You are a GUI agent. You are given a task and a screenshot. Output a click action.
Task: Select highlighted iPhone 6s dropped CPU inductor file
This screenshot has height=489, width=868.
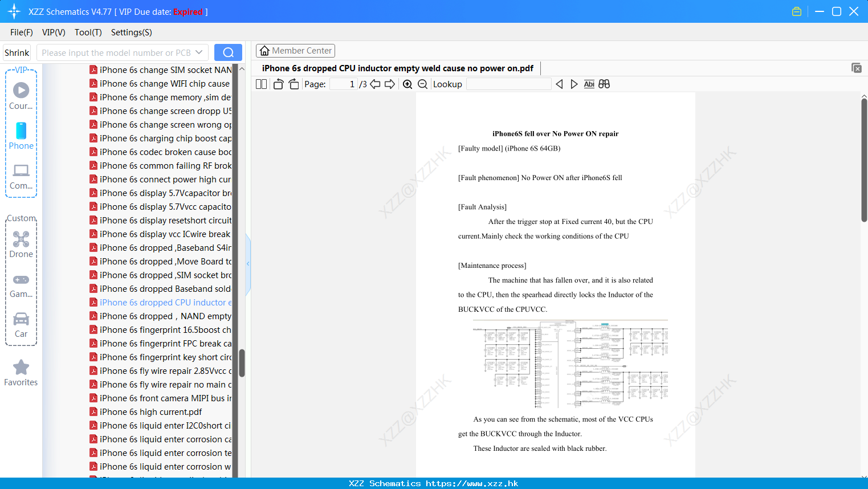pos(161,303)
